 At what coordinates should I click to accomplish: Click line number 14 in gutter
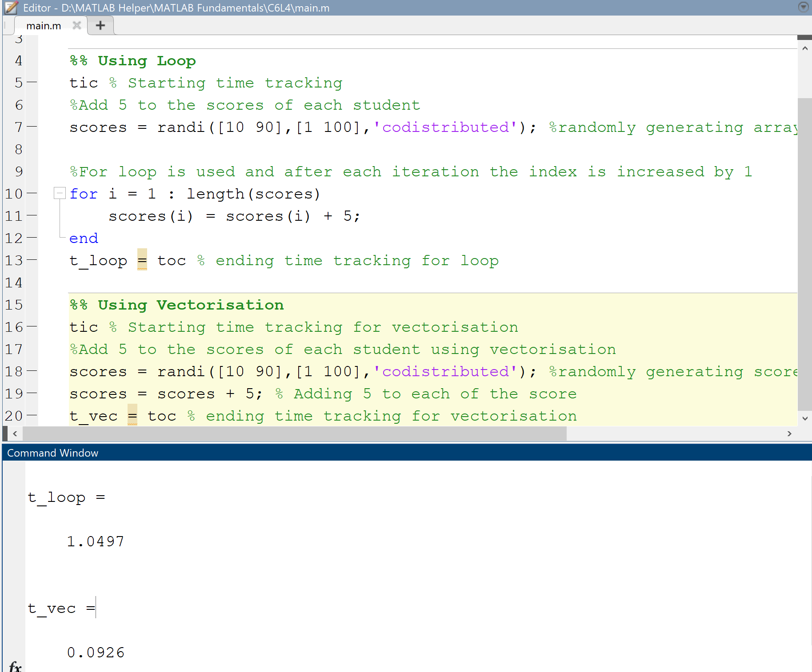tap(14, 282)
